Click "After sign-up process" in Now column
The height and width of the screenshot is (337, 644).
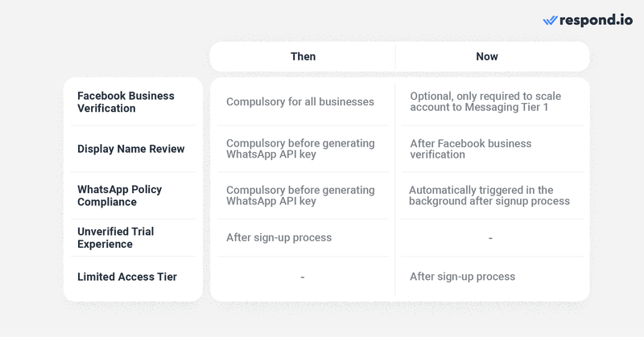pyautogui.click(x=463, y=277)
